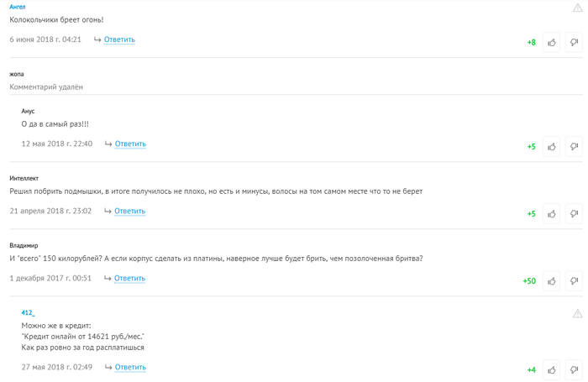This screenshot has height=382, width=588.
Task: Upvote Интеллект's comment about подмышки
Action: pyautogui.click(x=552, y=213)
